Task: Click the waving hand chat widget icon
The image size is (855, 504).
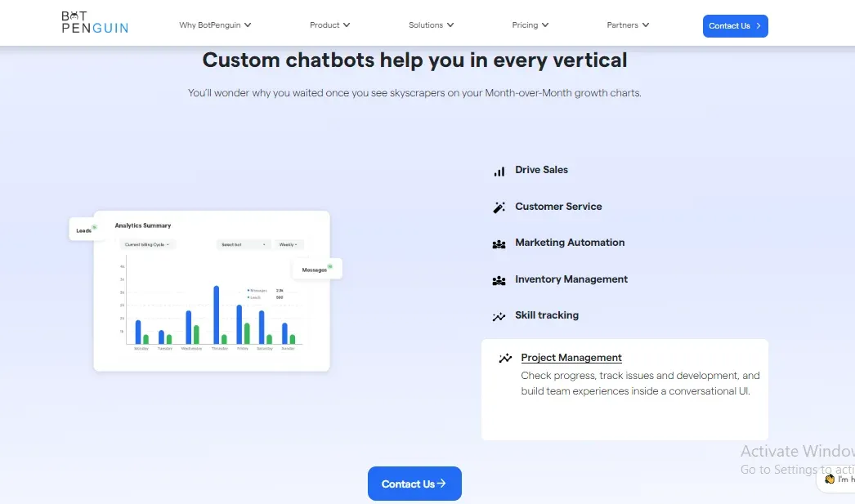Action: tap(830, 479)
